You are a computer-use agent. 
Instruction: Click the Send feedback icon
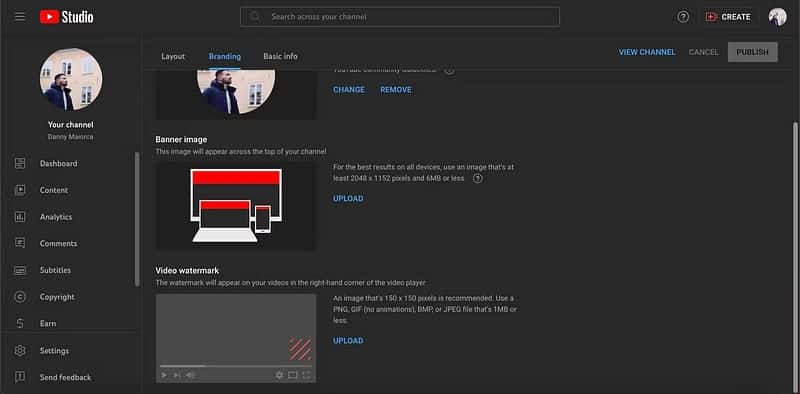click(x=20, y=377)
